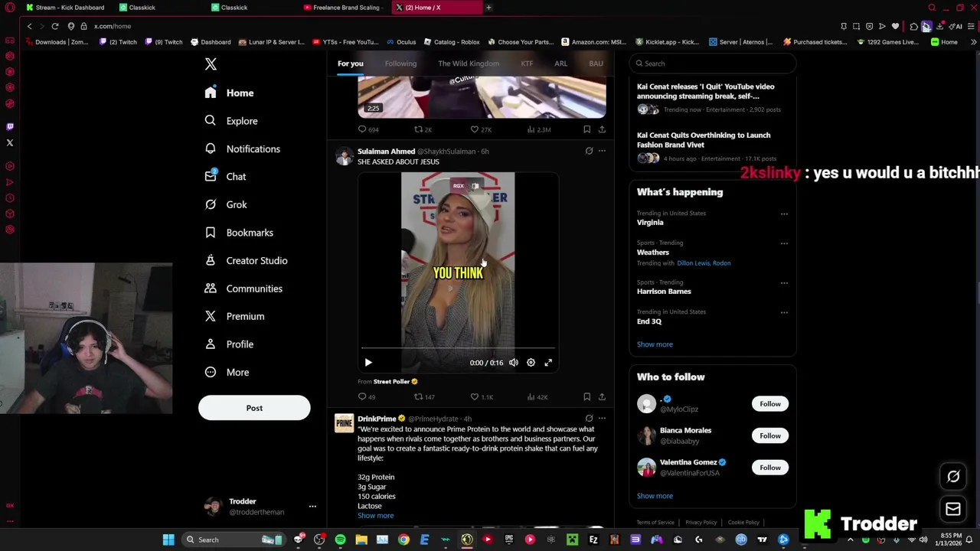This screenshot has width=980, height=551.
Task: Bookmark the top video post
Action: [586, 129]
